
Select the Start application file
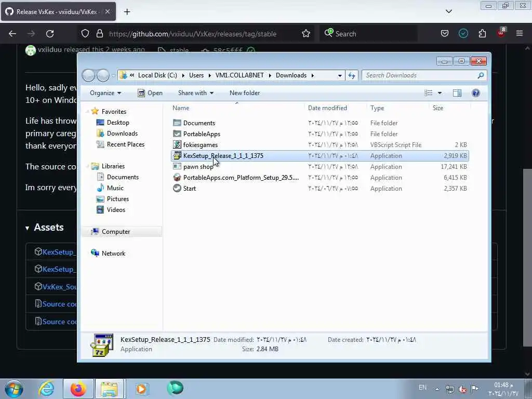(320, 188)
